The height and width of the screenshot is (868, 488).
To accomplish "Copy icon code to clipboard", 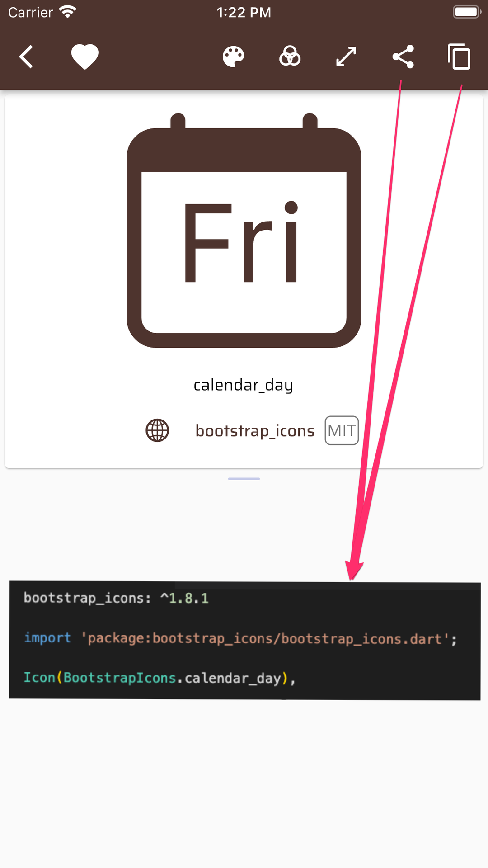I will click(x=459, y=57).
